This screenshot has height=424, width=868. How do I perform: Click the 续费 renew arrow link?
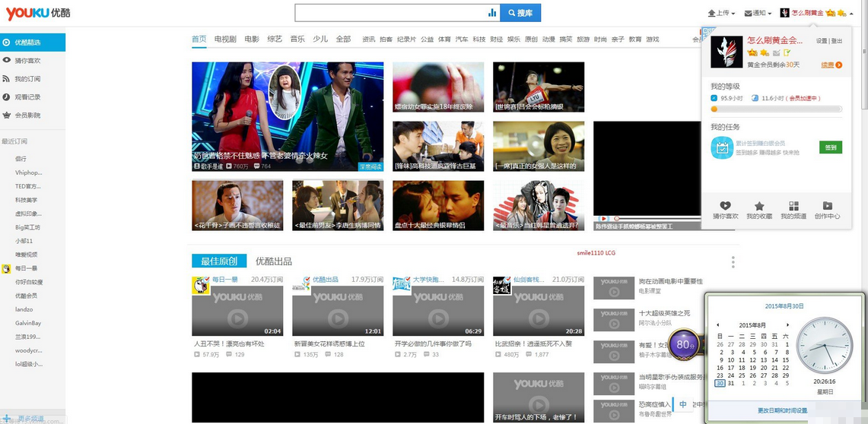click(831, 65)
